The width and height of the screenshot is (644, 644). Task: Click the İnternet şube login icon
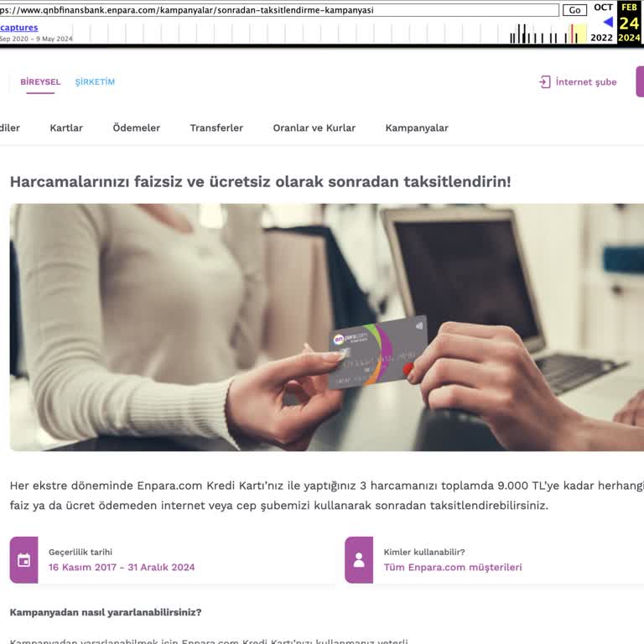pyautogui.click(x=544, y=82)
